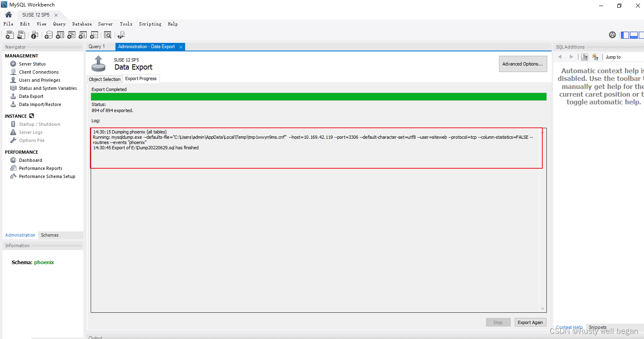Create a new table icon
This screenshot has width=644, height=339.
[60, 35]
